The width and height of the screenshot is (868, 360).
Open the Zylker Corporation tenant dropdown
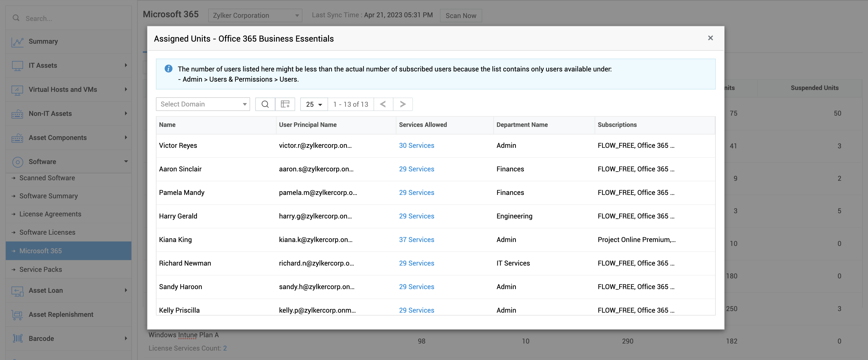(x=255, y=15)
